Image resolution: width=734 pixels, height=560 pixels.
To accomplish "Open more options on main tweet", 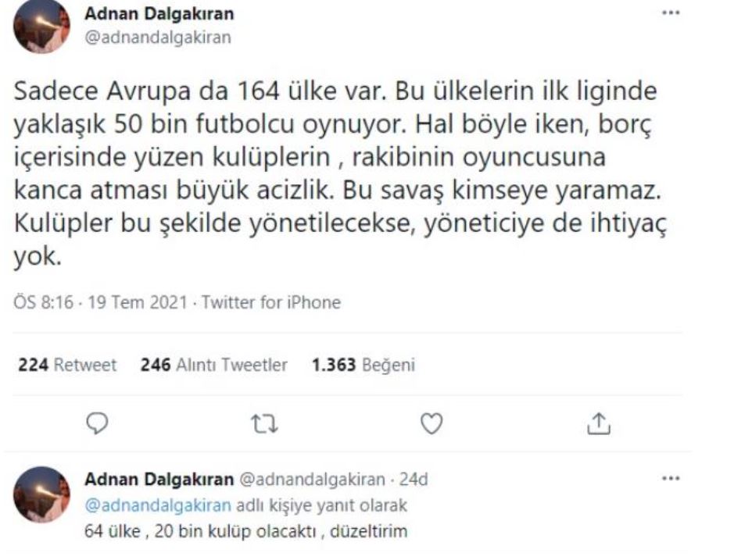I will click(x=669, y=13).
